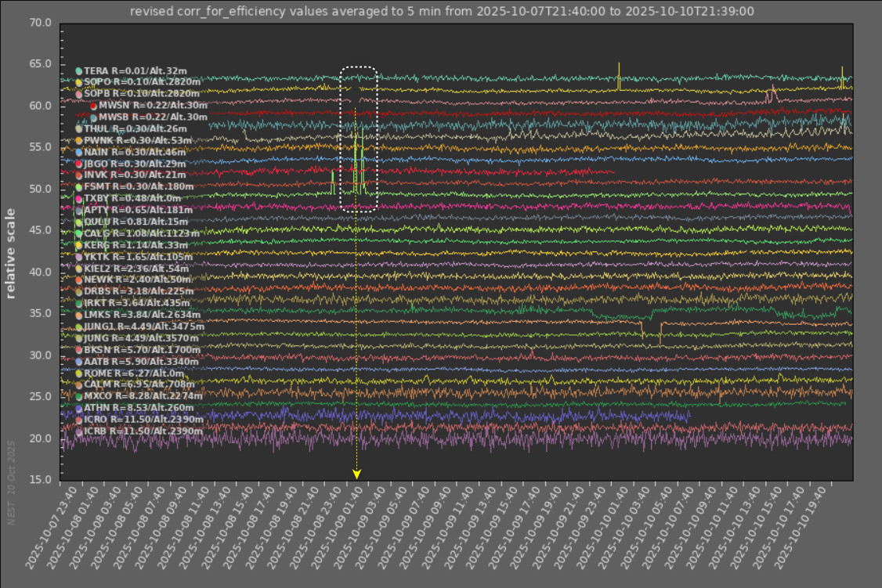The height and width of the screenshot is (588, 882).
Task: Click the teal TERA legend marker
Action: (x=78, y=71)
